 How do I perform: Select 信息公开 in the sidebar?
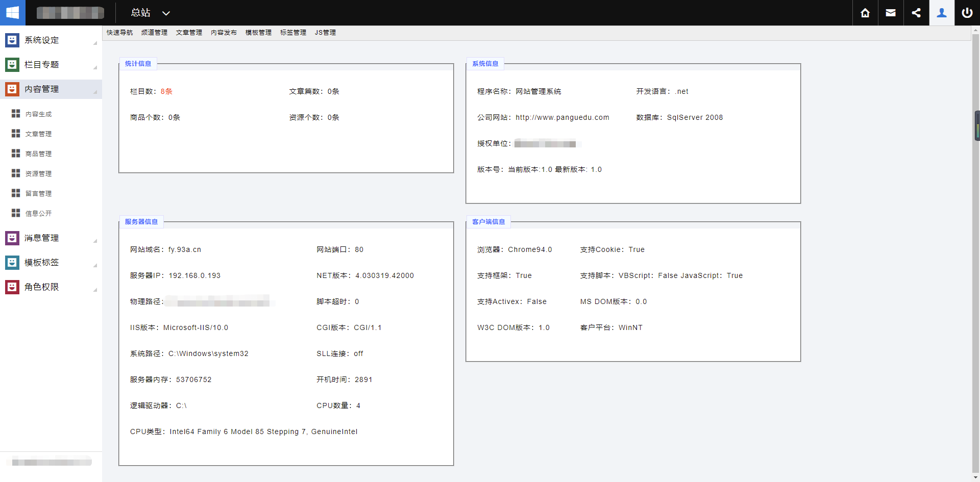(x=39, y=214)
